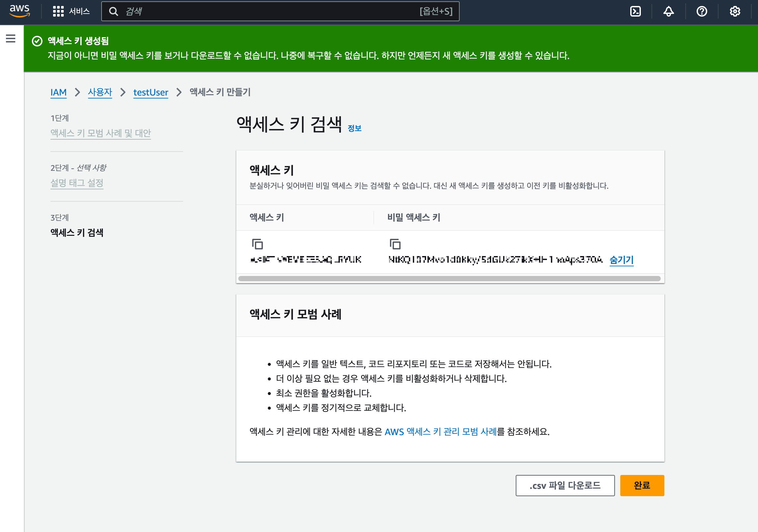
Task: Open the help question mark icon
Action: click(702, 11)
